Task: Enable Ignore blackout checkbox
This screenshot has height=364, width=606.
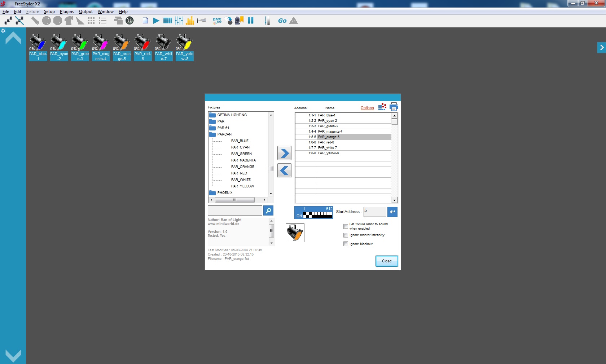Action: tap(346, 244)
